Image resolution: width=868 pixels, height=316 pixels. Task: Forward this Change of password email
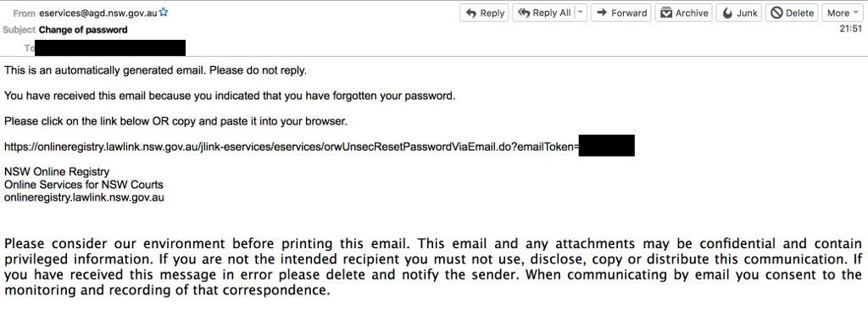click(621, 13)
